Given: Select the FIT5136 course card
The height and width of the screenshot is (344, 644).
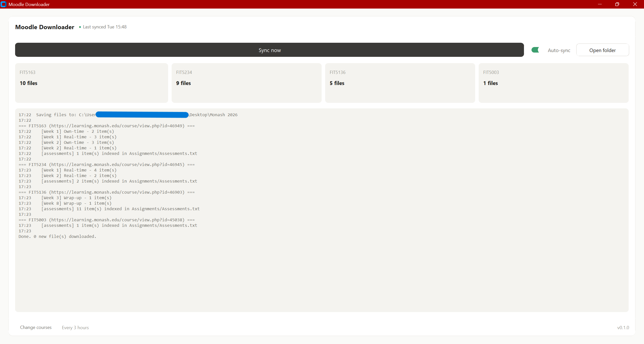Looking at the screenshot, I should [400, 83].
